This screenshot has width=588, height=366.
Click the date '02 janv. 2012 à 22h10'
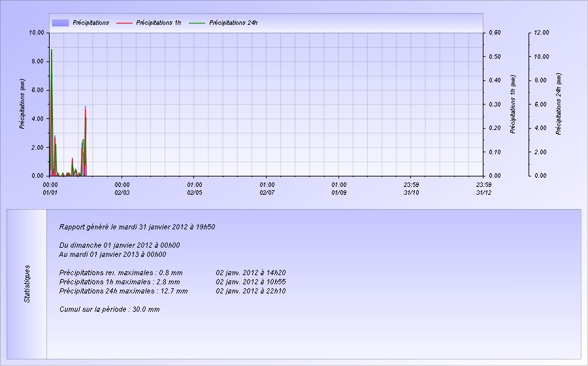(251, 291)
